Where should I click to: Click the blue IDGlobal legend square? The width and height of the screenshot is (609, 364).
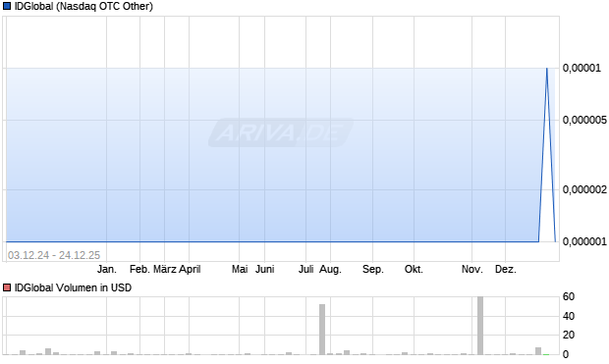pyautogui.click(x=7, y=6)
